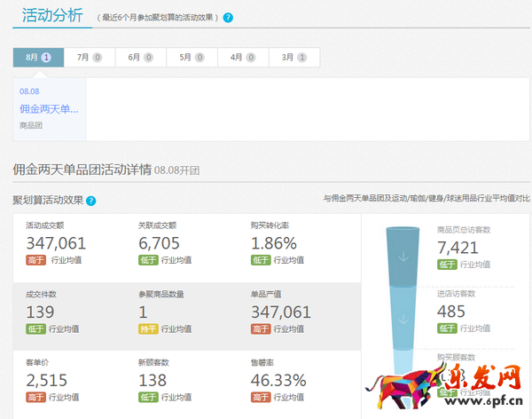The width and height of the screenshot is (532, 419).
Task: Open the 3月 tab
Action: 294,57
